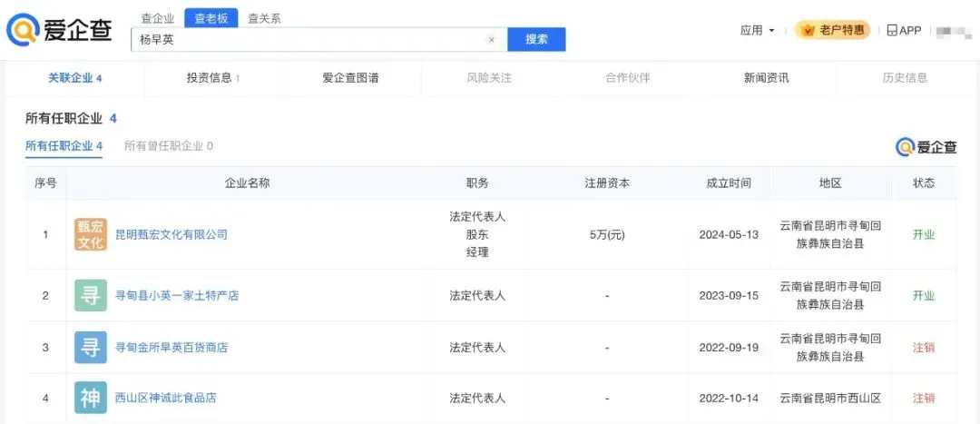
Task: Open the 昆明甄宏文化有限公司 company link
Action: pyautogui.click(x=171, y=234)
